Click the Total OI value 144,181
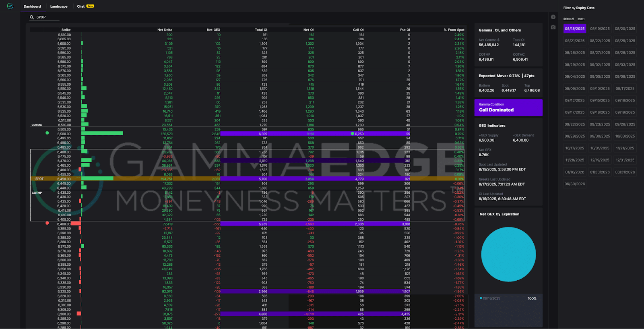 coord(519,45)
